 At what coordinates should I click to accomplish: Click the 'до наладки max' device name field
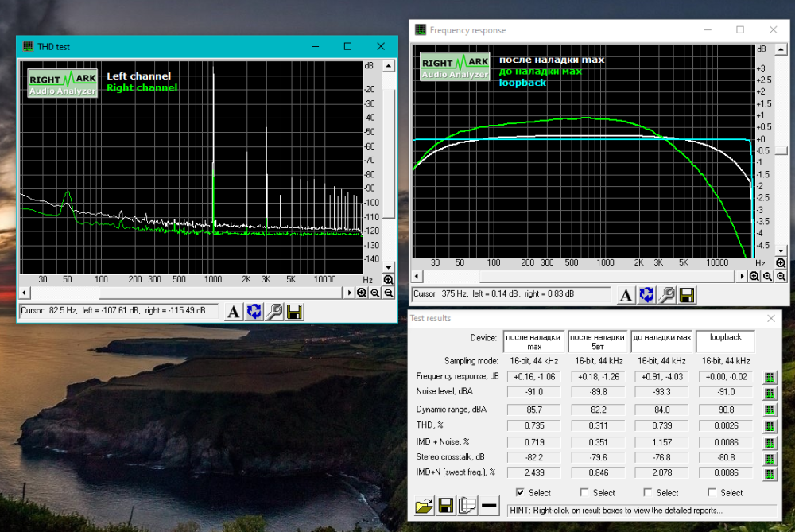pos(661,342)
